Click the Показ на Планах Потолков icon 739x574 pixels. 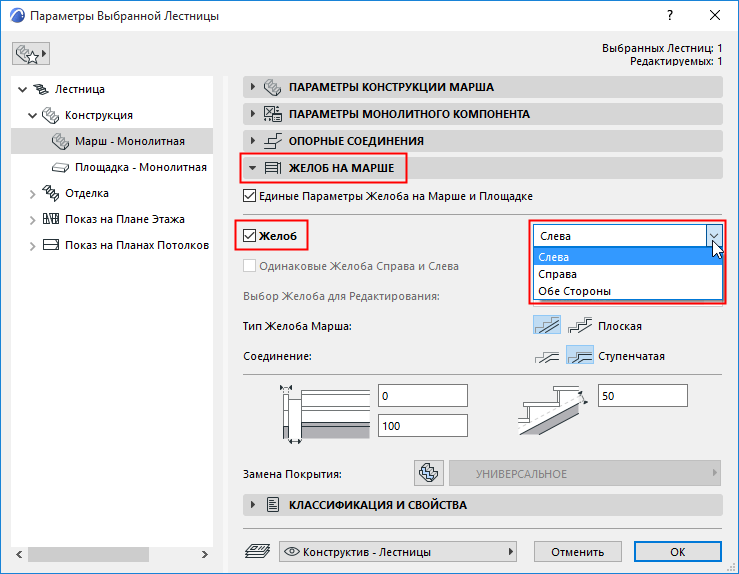[x=50, y=245]
